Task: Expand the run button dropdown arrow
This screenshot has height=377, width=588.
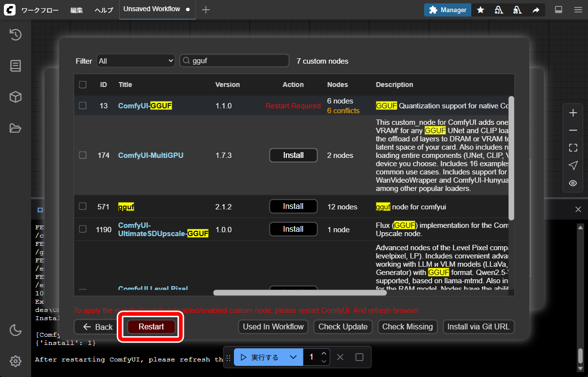Action: pyautogui.click(x=293, y=358)
